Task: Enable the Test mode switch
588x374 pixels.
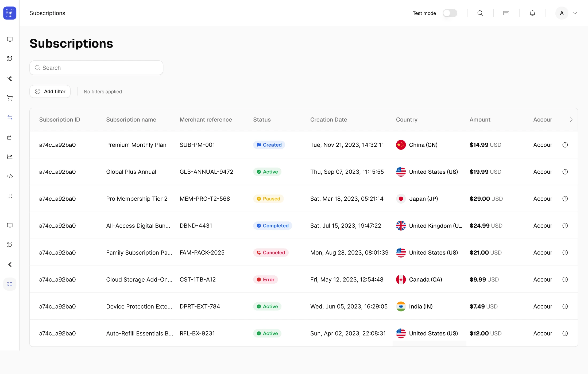Action: tap(450, 13)
